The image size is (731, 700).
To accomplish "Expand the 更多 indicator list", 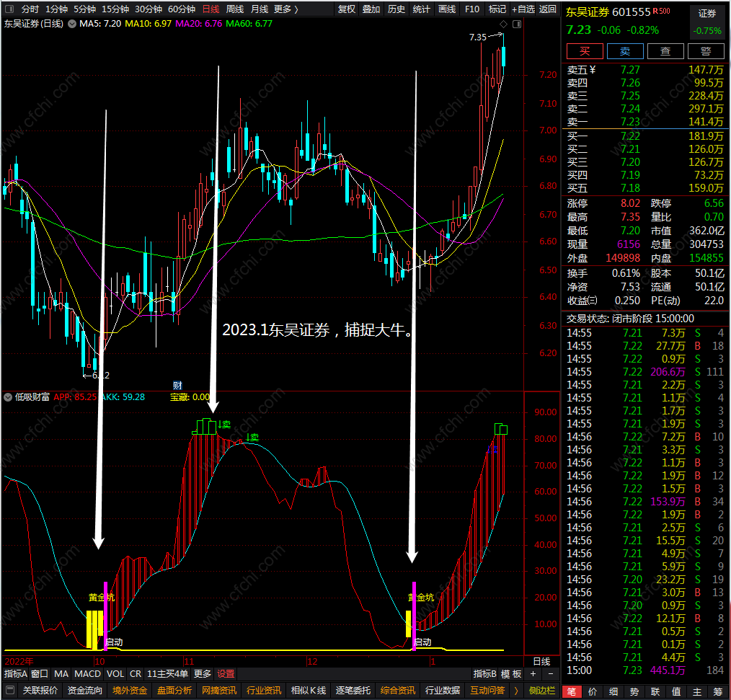I will click(203, 674).
